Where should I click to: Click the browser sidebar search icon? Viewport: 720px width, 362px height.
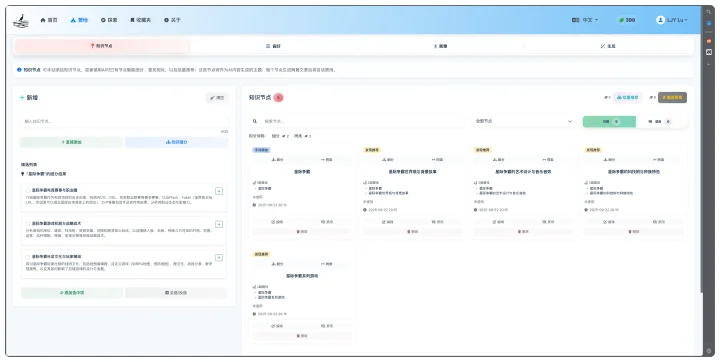point(709,12)
